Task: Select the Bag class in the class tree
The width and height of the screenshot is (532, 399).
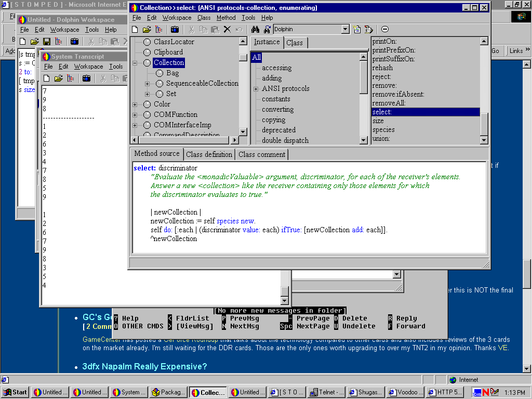Action: (x=172, y=73)
